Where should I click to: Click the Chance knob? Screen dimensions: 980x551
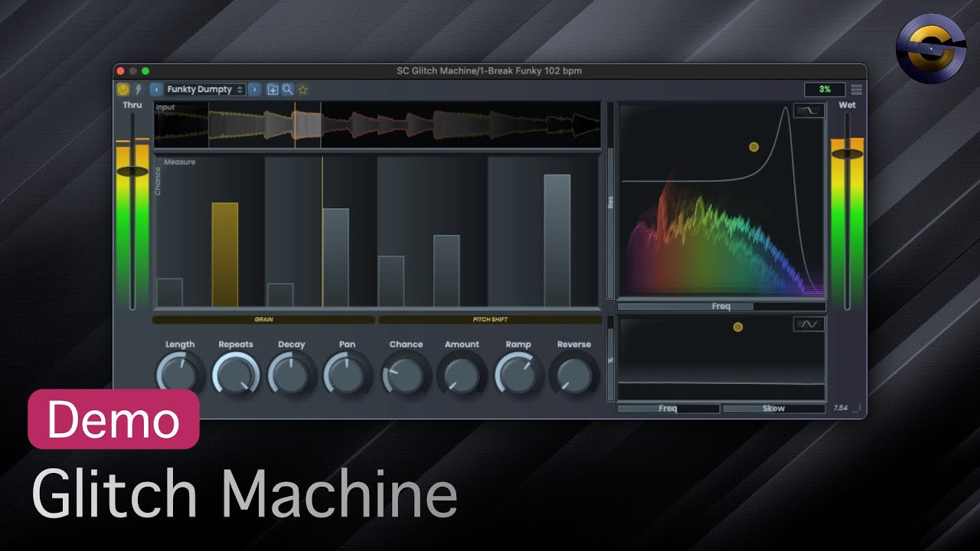click(x=406, y=374)
